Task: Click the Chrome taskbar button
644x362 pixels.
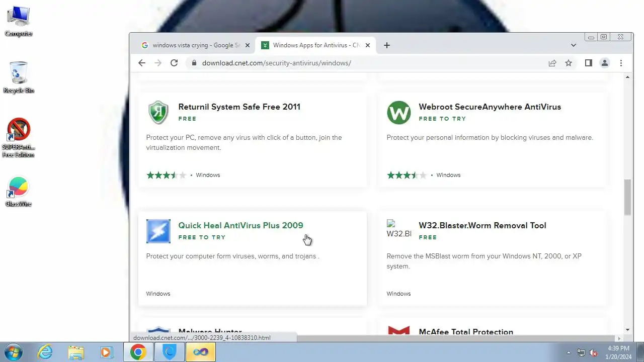Action: pyautogui.click(x=138, y=352)
